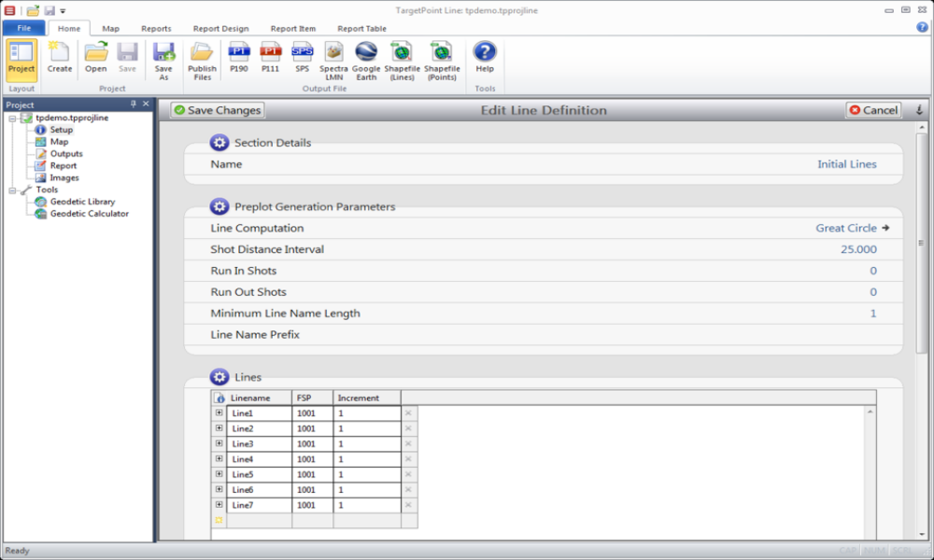Image resolution: width=934 pixels, height=560 pixels.
Task: Delete Line3 using its row X
Action: 408,443
